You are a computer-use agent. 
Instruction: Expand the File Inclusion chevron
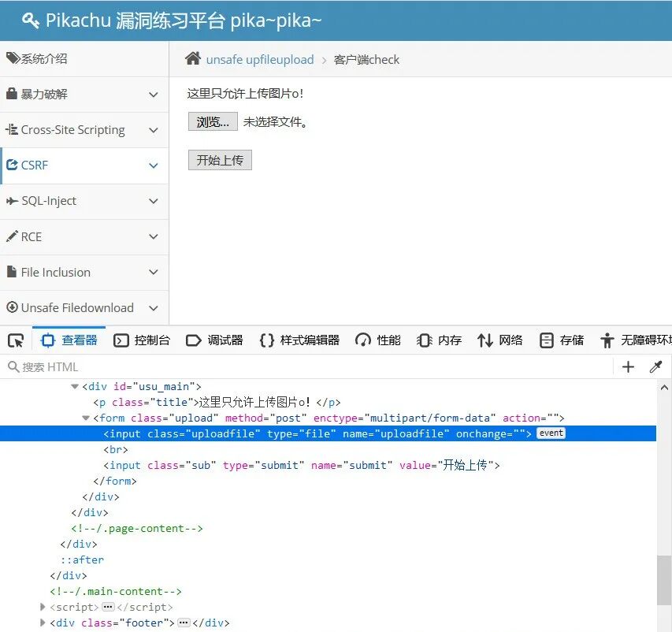(154, 273)
